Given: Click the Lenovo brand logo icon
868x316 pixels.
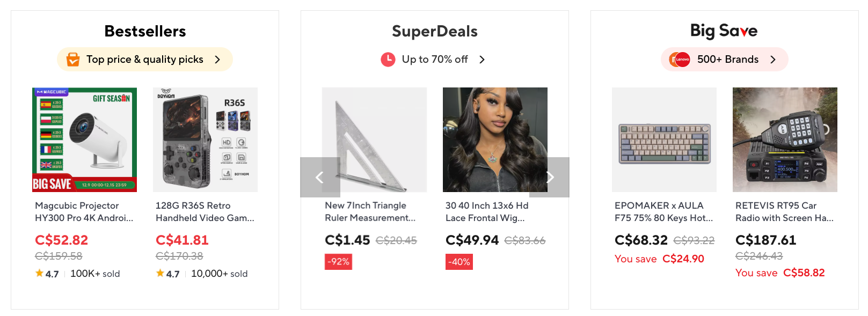Looking at the screenshot, I should click(x=680, y=59).
